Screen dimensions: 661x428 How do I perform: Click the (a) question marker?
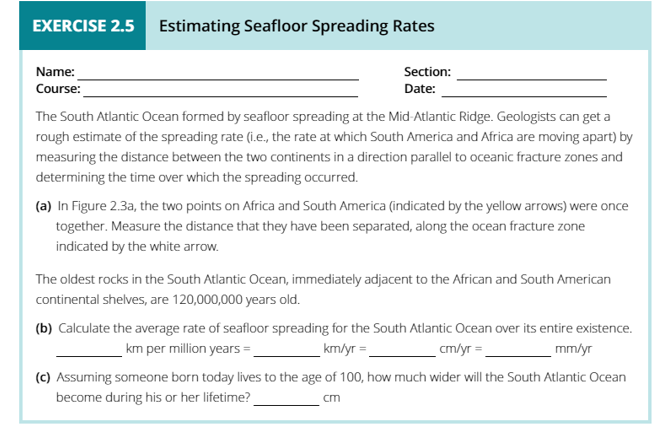point(43,206)
